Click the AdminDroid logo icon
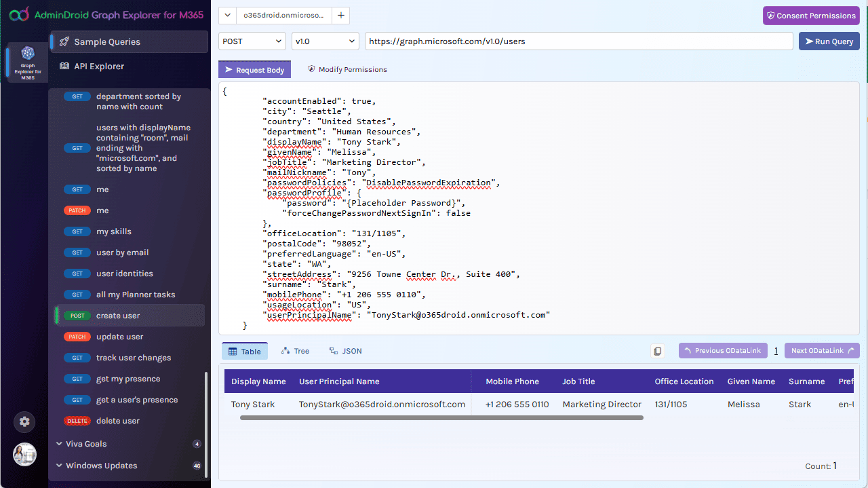Screen dimensions: 868x488 pyautogui.click(x=19, y=14)
